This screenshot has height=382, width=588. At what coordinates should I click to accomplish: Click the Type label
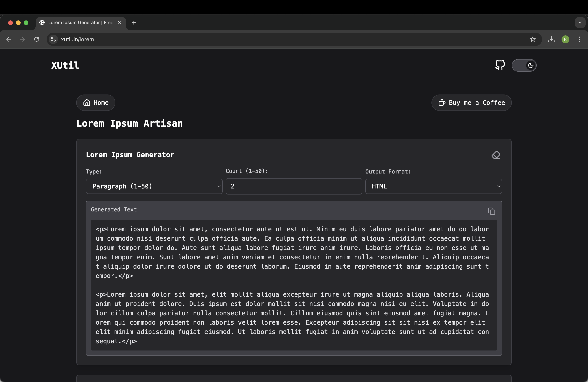(94, 172)
